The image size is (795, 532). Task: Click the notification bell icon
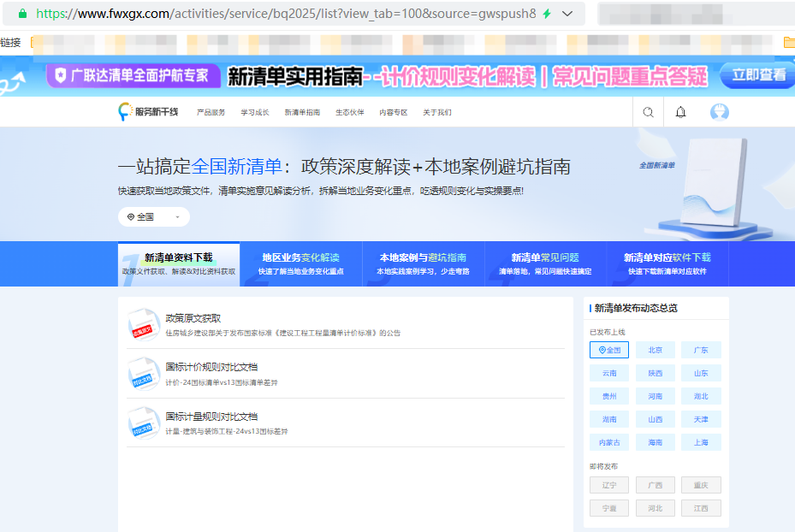click(x=680, y=111)
